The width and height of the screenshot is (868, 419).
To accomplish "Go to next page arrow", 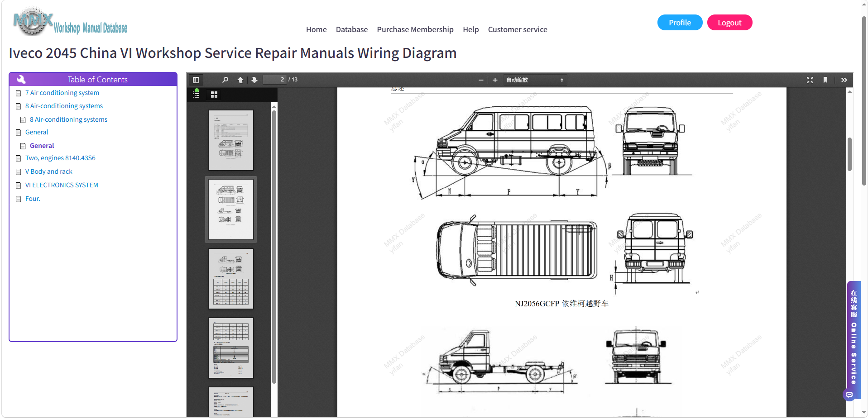I will point(254,80).
